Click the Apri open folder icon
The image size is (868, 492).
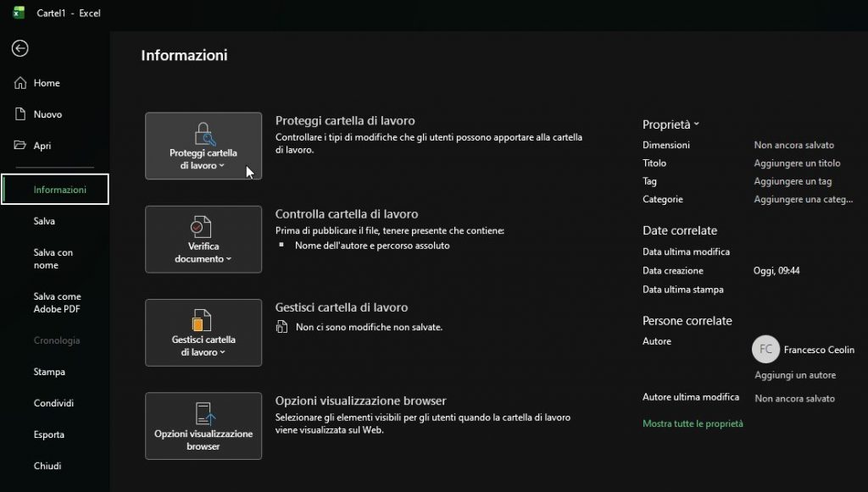click(20, 146)
